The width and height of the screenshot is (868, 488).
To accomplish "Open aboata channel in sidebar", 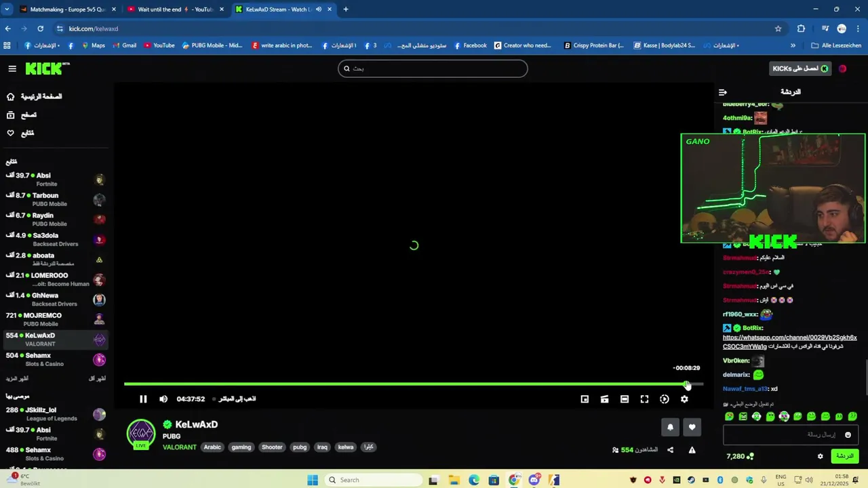I will coord(55,259).
